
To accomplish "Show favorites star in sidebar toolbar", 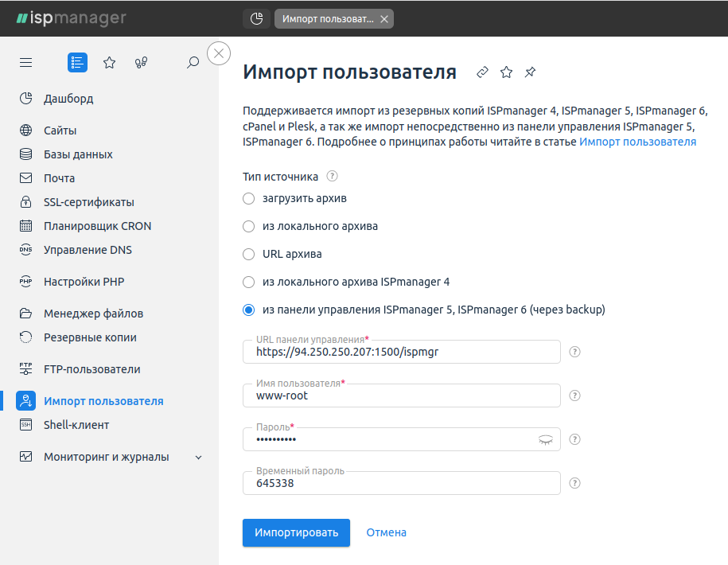I will click(x=110, y=63).
